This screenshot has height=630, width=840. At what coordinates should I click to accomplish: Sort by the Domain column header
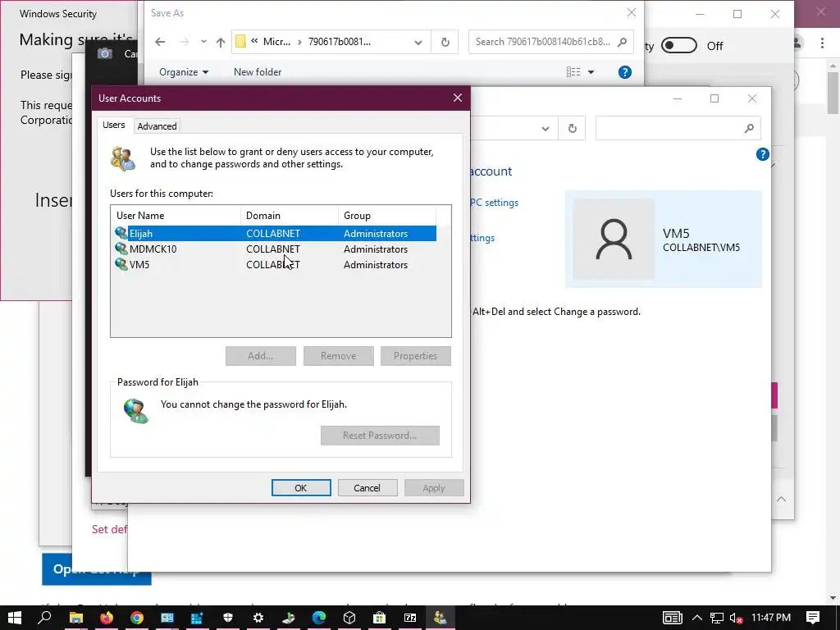click(x=290, y=216)
